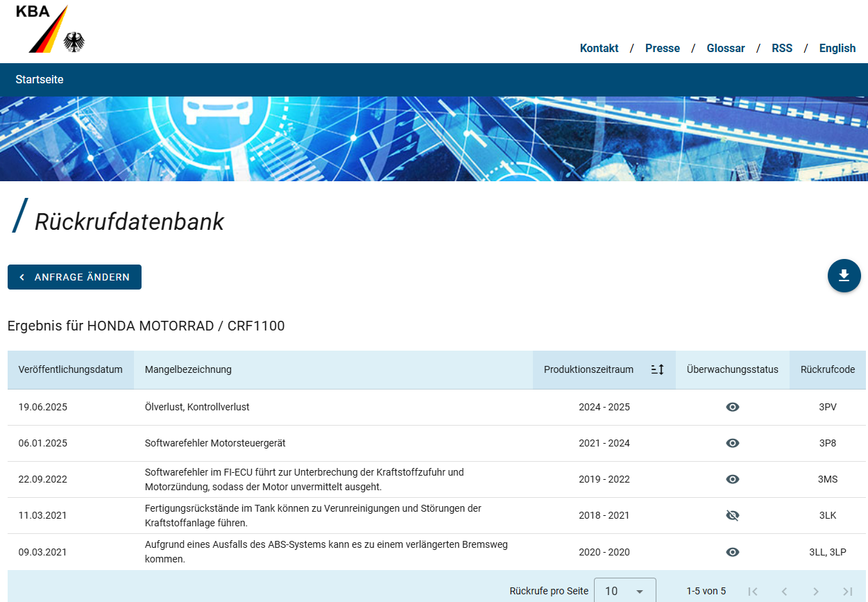Screen dimensions: 868x602
Task: Click the eye status icon for recall 3MS
Action: pyautogui.click(x=732, y=479)
